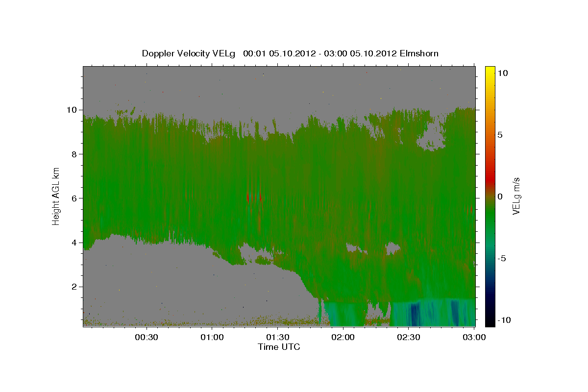Click the 01:30 time tick label
The width and height of the screenshot is (588, 392).
click(x=278, y=337)
